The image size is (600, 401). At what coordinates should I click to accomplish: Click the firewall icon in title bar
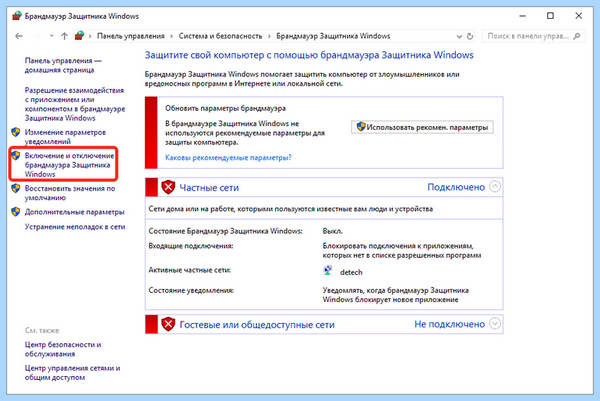[x=17, y=16]
